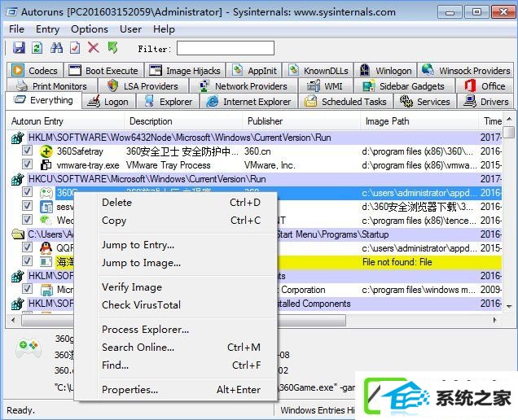This screenshot has height=420, width=518.
Task: Uncheck the 360Safetray checkbox
Action: pyautogui.click(x=27, y=151)
